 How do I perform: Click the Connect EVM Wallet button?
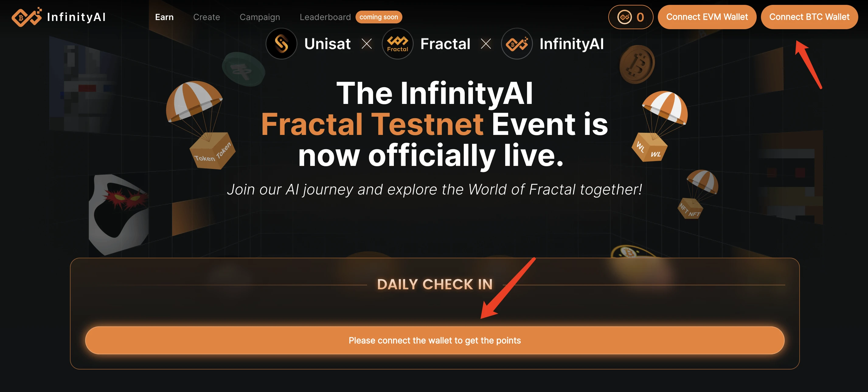click(x=706, y=17)
